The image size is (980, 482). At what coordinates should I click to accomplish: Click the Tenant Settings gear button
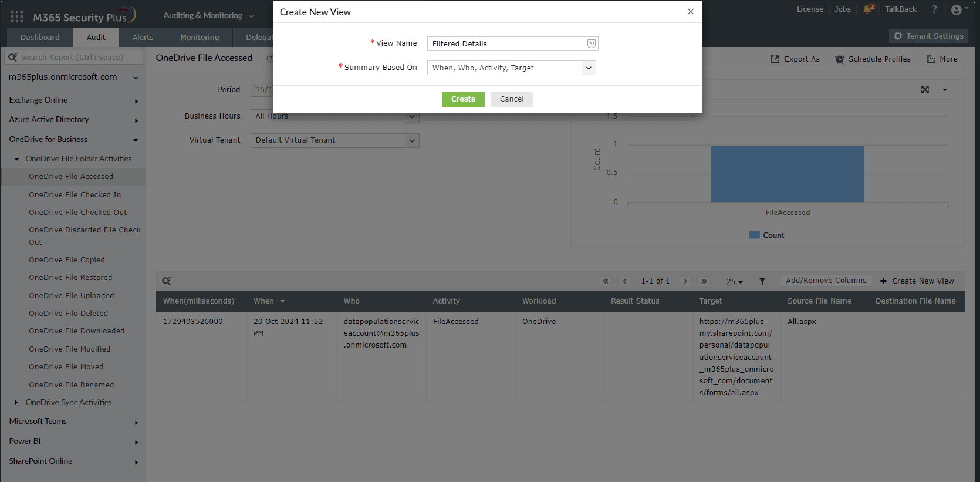928,36
